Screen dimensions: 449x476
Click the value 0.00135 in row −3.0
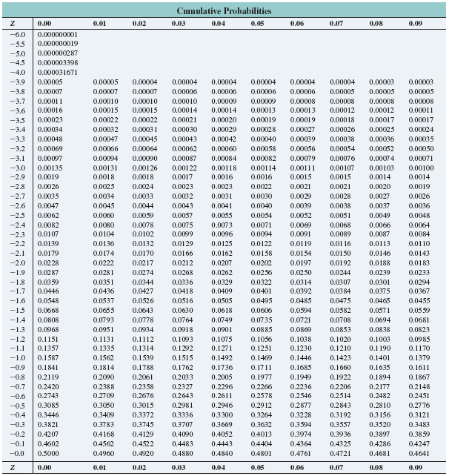[x=50, y=168]
